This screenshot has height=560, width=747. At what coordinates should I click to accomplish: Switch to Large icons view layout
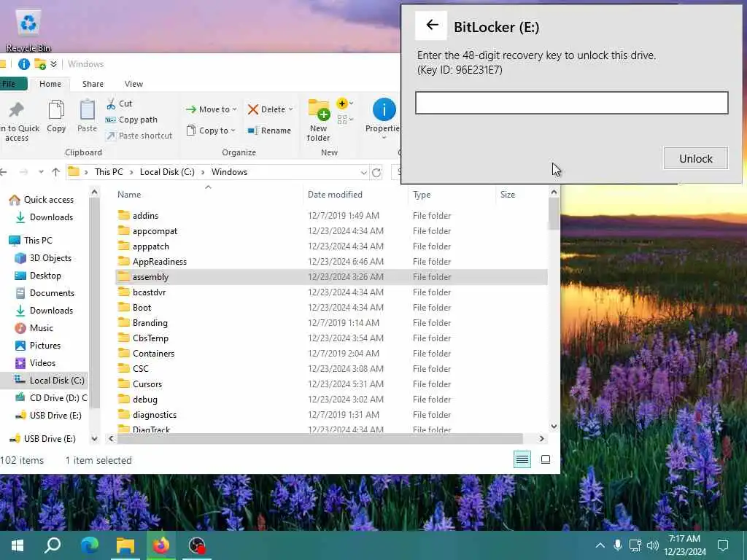click(x=546, y=459)
